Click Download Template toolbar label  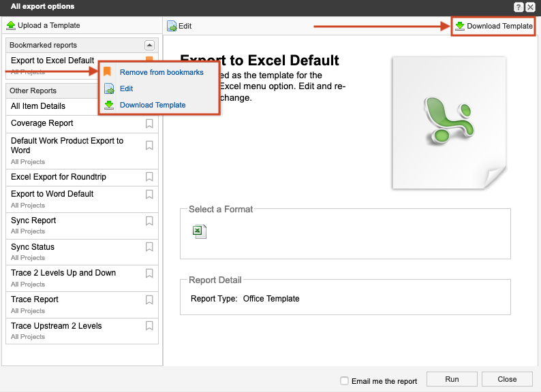pyautogui.click(x=499, y=26)
